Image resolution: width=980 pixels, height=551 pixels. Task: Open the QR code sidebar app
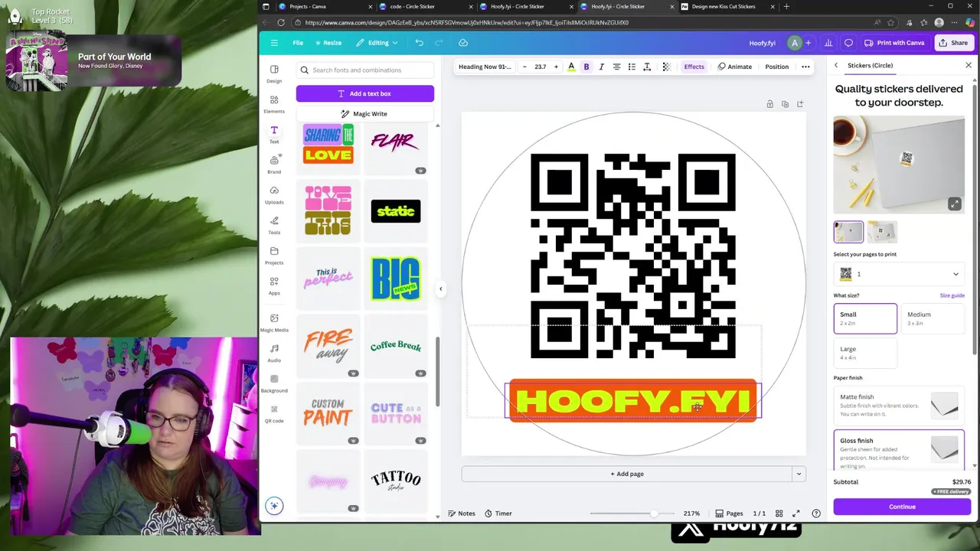coord(274,413)
